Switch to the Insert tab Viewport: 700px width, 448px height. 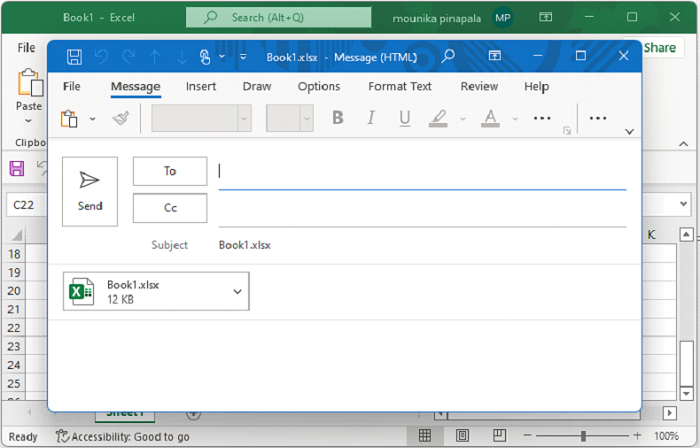click(x=201, y=86)
